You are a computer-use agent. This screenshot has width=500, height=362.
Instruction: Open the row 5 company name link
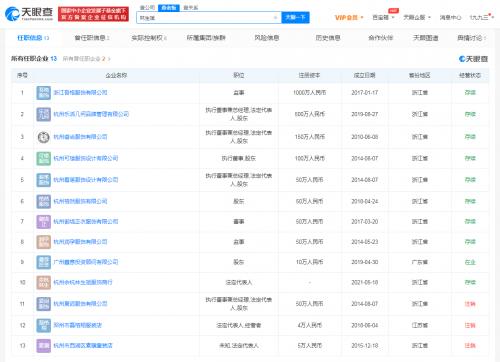[x=86, y=180]
